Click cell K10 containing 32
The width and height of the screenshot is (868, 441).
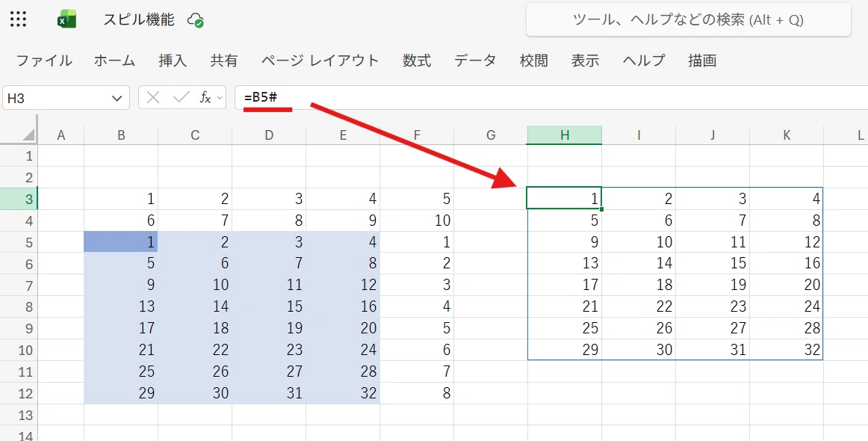click(x=786, y=350)
